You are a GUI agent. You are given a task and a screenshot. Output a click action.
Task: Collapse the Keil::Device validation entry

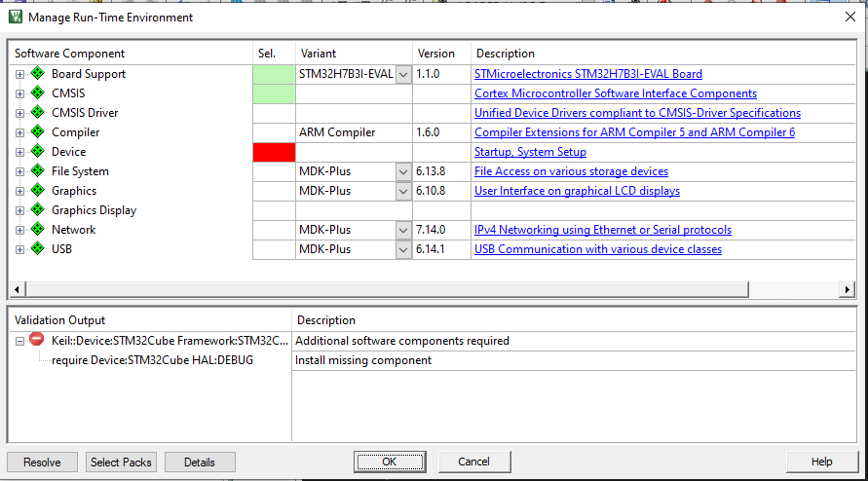click(x=19, y=341)
